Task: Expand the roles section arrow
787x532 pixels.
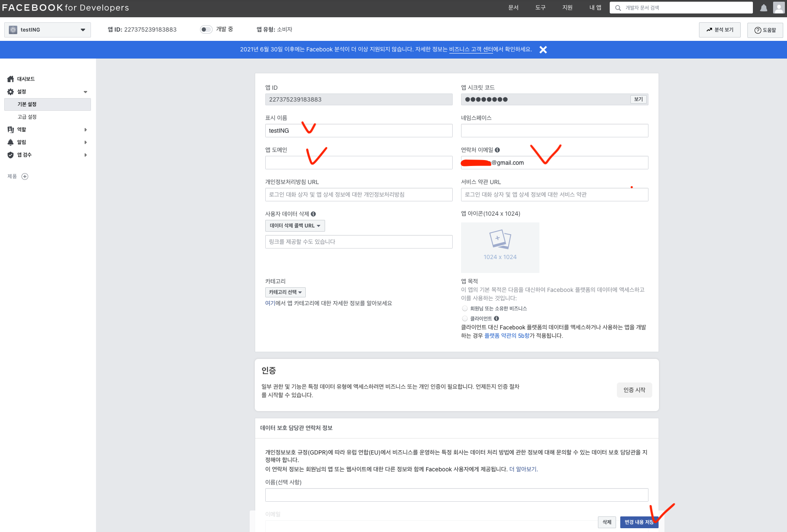Action: 85,130
